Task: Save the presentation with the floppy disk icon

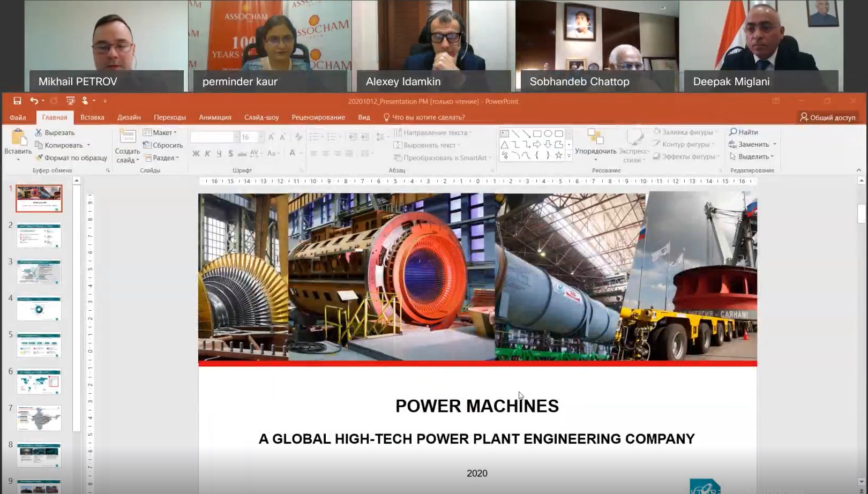Action: 17,101
